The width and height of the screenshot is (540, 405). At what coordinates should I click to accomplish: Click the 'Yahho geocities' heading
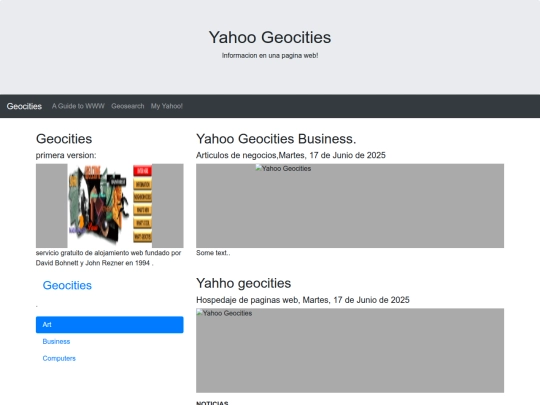pyautogui.click(x=243, y=283)
